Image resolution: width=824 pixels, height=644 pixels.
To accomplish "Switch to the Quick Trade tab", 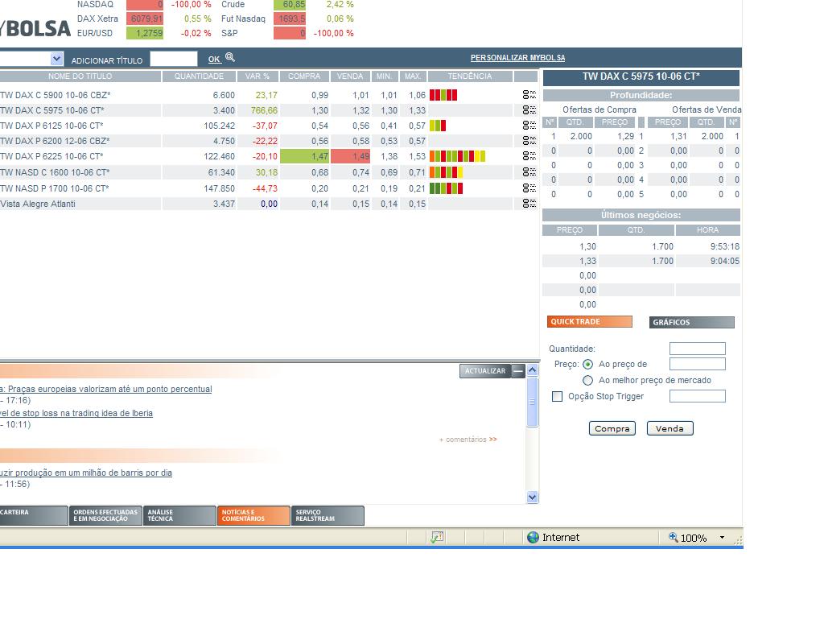I will point(590,322).
